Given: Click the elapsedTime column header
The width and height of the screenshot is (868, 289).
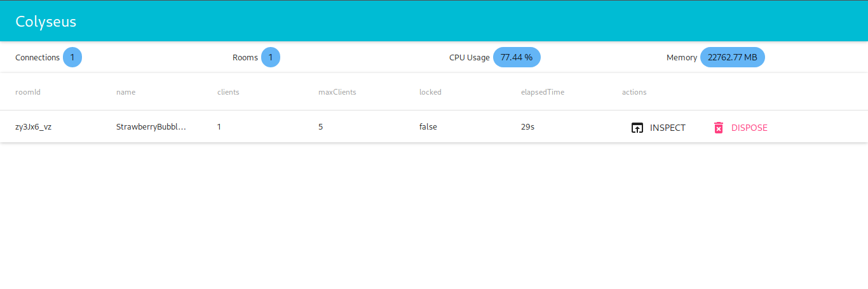Looking at the screenshot, I should pyautogui.click(x=542, y=92).
